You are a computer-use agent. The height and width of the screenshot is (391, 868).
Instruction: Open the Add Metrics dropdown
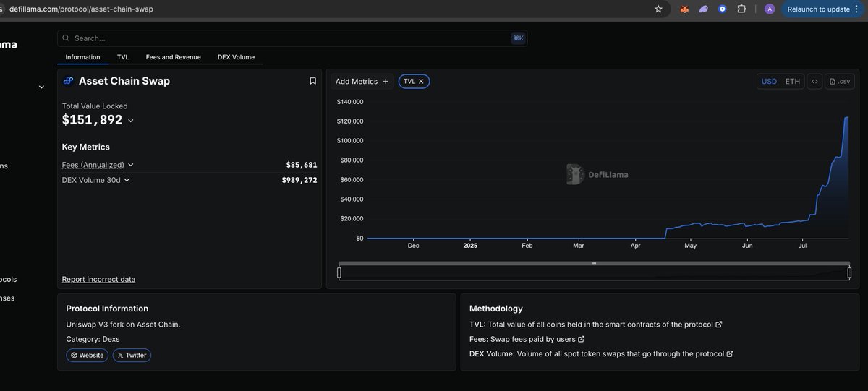[x=362, y=82]
